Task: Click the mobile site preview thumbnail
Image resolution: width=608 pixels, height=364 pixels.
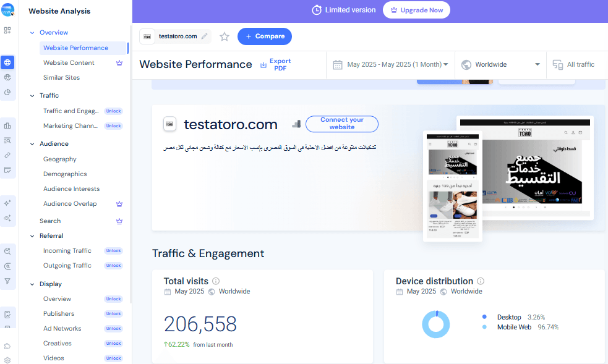Action: (453, 186)
